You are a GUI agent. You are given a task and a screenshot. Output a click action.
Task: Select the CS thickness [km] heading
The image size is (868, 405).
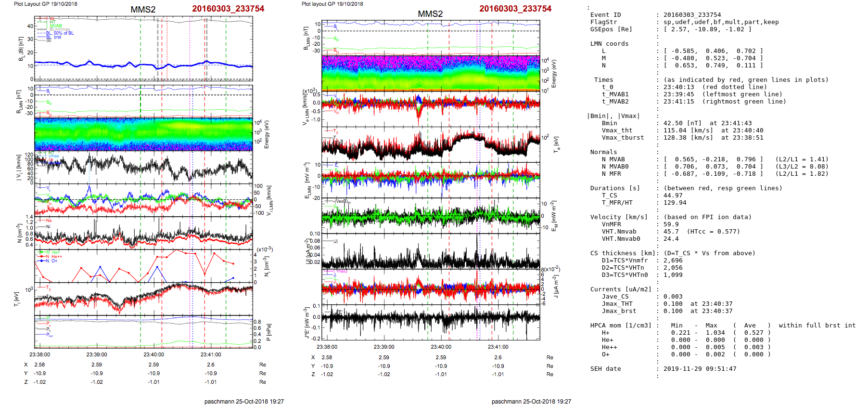[623, 253]
